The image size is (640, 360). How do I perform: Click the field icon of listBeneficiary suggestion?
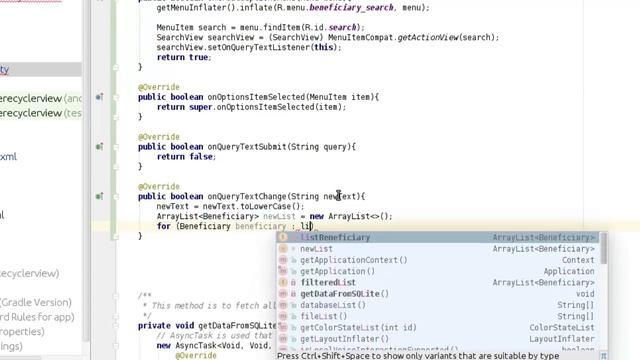tap(283, 237)
